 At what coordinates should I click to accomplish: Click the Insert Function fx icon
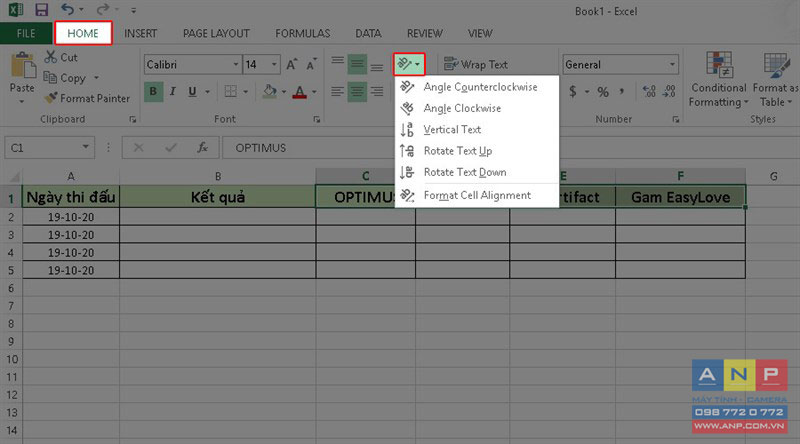click(203, 148)
